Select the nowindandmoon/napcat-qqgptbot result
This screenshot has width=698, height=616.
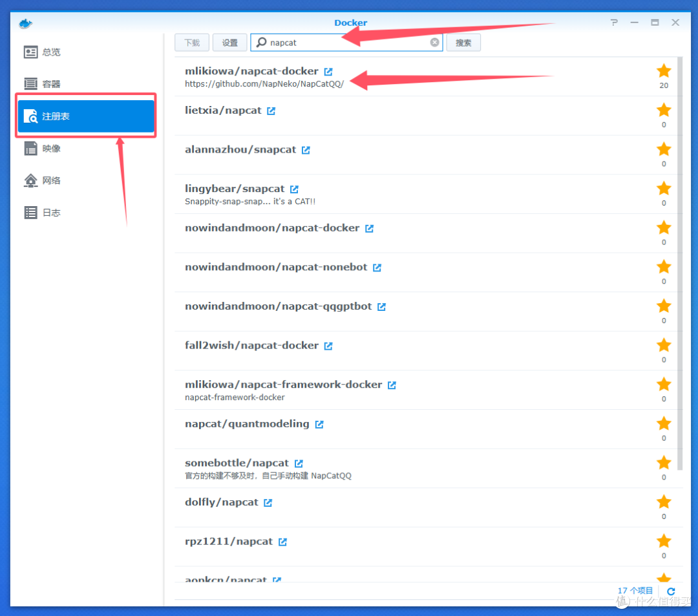(x=425, y=312)
